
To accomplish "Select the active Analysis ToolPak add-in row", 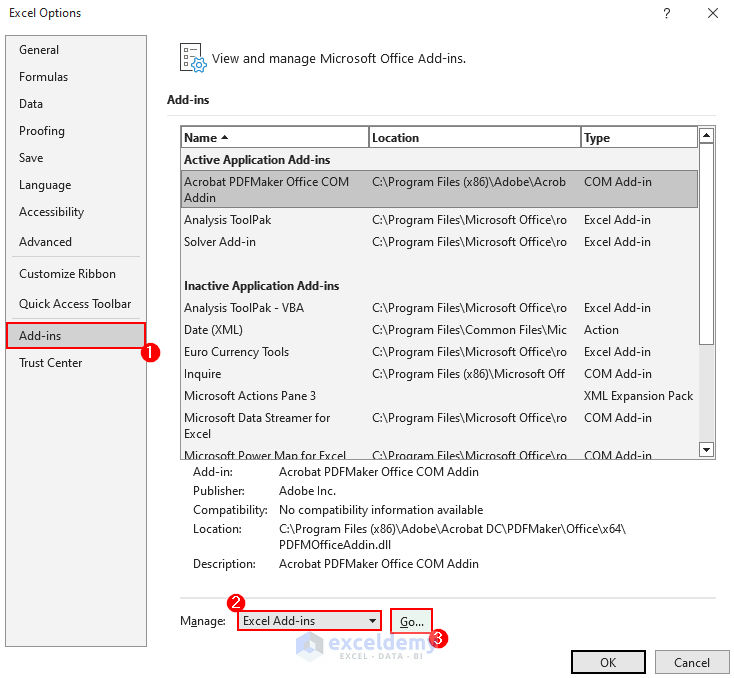I will pyautogui.click(x=439, y=220).
